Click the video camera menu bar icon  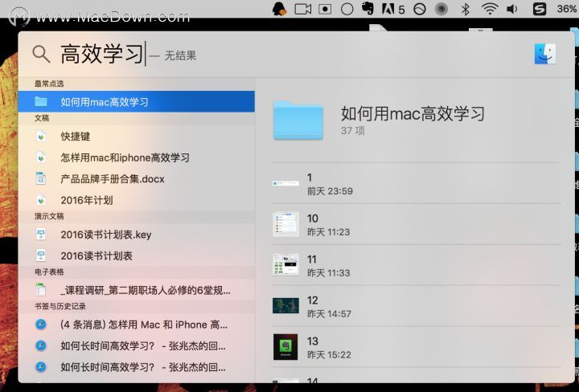pyautogui.click(x=303, y=9)
